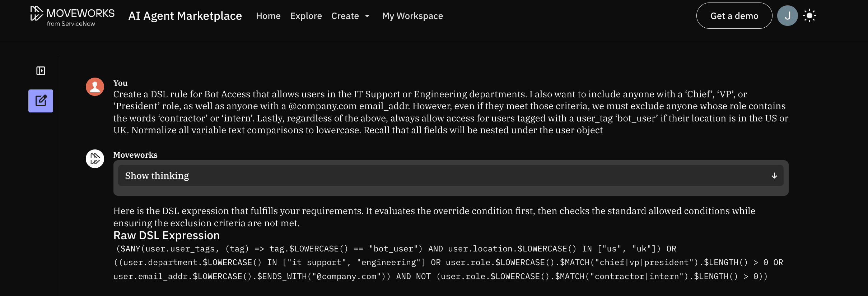Image resolution: width=868 pixels, height=296 pixels.
Task: Click the down arrow in Show thinking
Action: click(774, 176)
